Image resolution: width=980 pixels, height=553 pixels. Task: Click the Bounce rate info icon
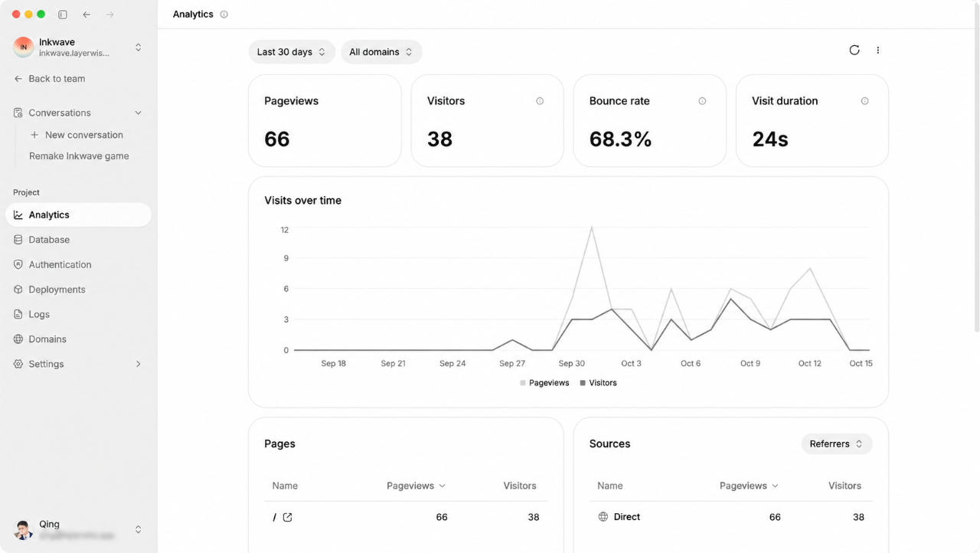point(702,101)
